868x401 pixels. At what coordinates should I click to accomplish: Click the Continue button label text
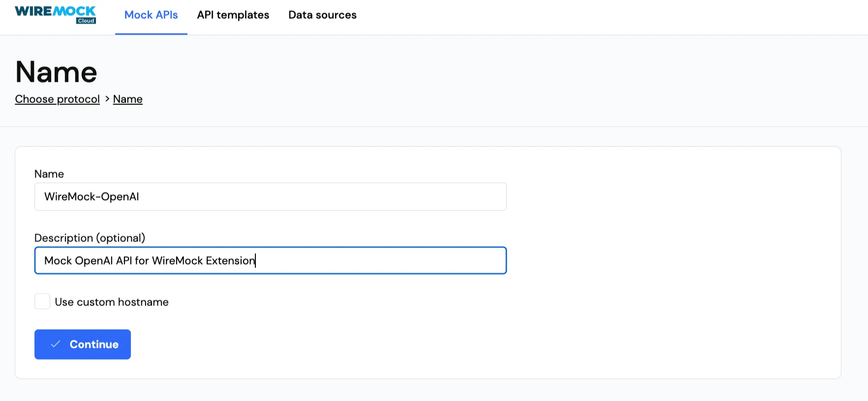(94, 344)
